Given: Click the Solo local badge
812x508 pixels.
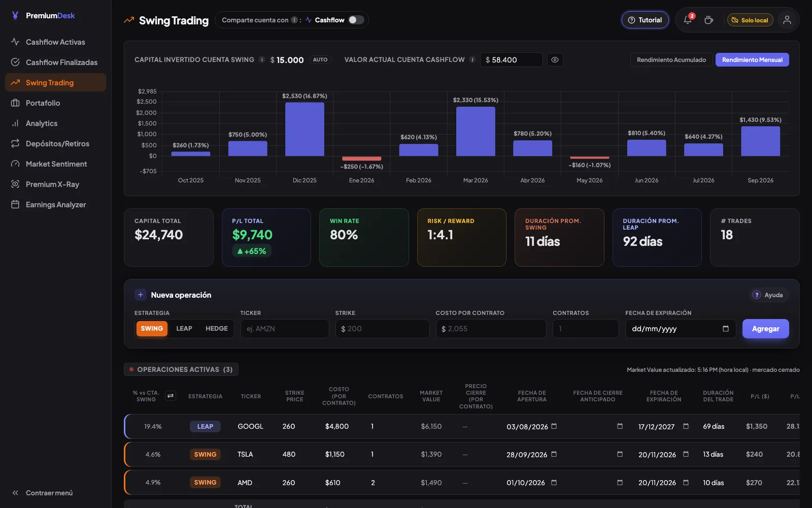Looking at the screenshot, I should pos(750,20).
